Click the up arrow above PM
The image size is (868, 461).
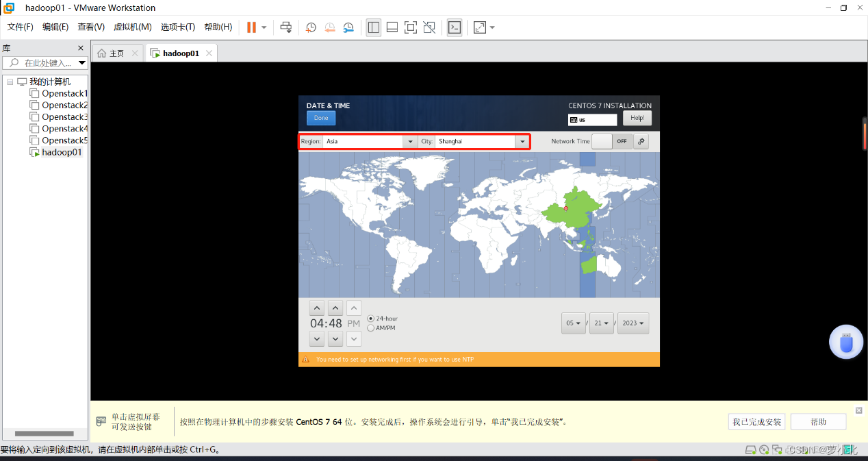353,308
